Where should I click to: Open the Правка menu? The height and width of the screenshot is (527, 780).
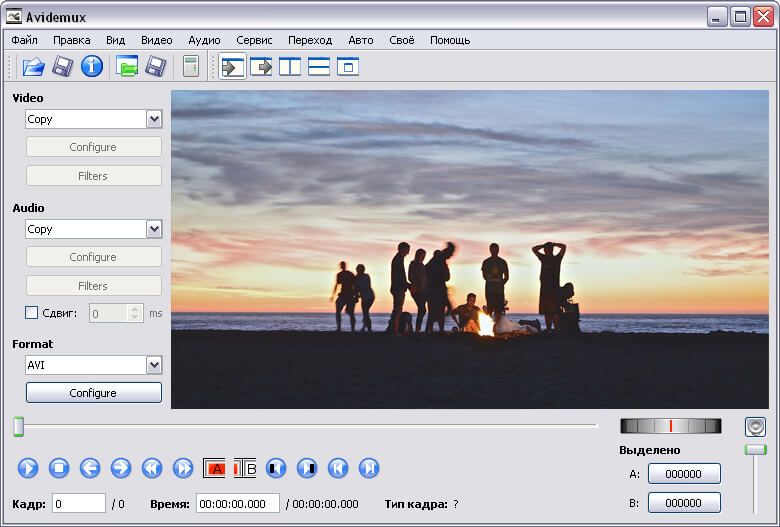(72, 40)
